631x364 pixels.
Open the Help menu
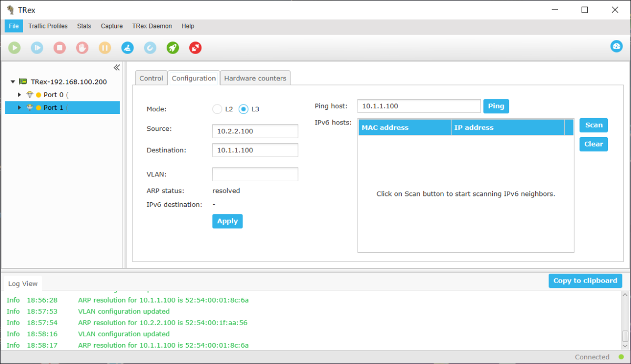coord(188,26)
